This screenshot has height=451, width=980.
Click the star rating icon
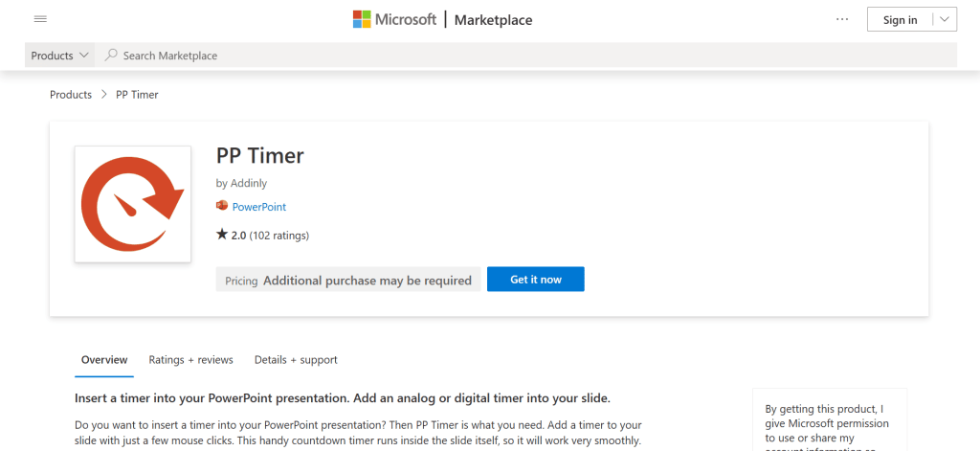click(222, 235)
